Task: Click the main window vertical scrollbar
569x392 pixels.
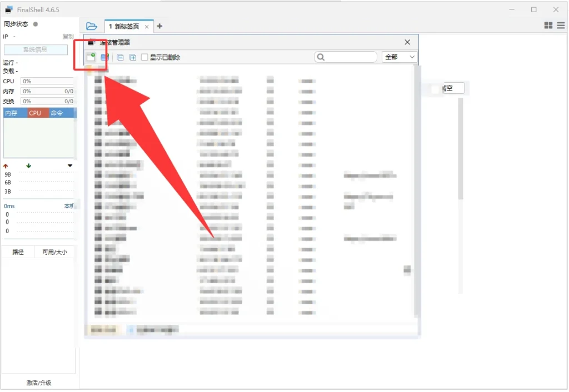Action: tap(461, 149)
